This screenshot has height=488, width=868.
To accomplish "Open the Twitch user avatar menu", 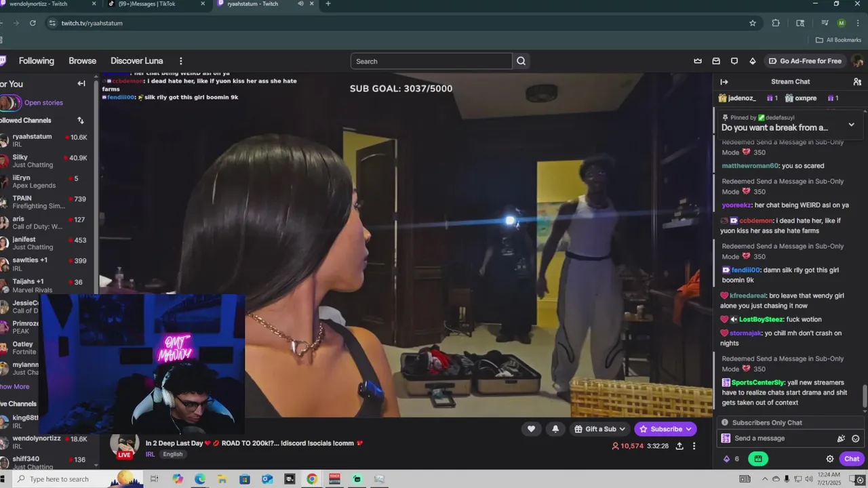I will click(858, 61).
